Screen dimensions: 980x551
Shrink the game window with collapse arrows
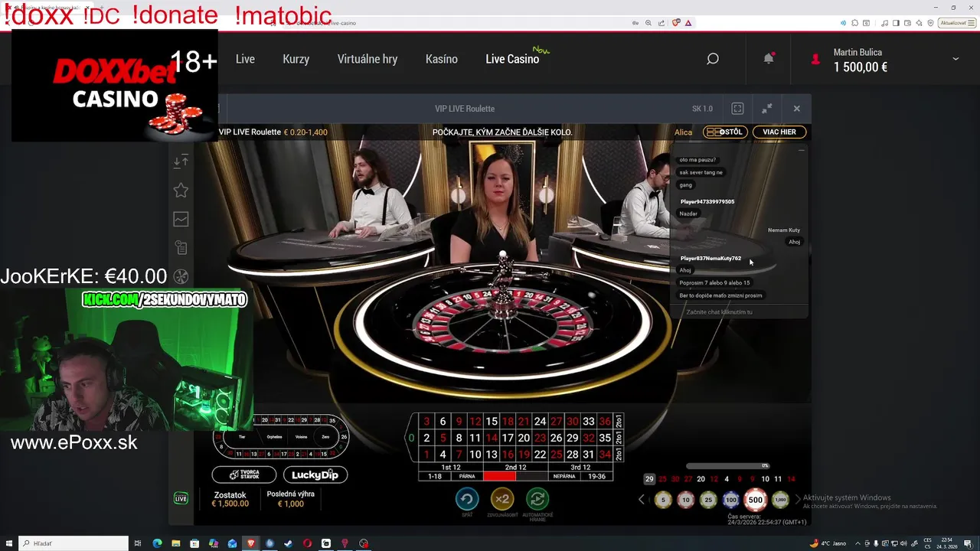point(767,109)
